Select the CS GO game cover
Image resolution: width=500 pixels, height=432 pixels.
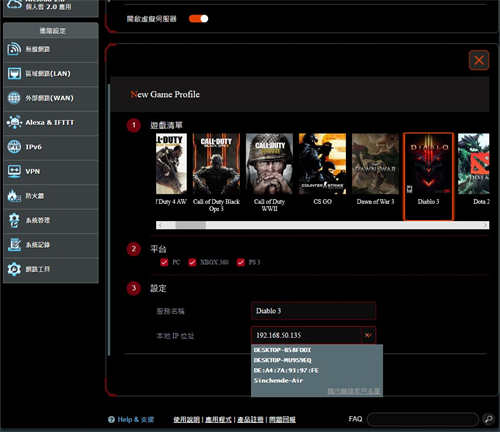tap(322, 164)
